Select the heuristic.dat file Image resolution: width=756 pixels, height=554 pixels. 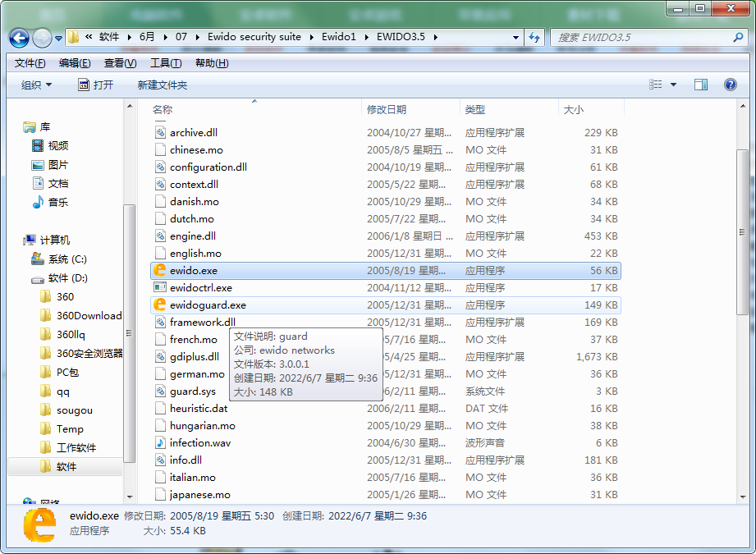386,409
